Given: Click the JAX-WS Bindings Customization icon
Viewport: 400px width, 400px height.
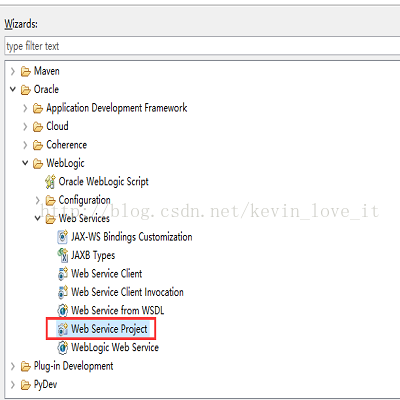Looking at the screenshot, I should click(x=63, y=237).
